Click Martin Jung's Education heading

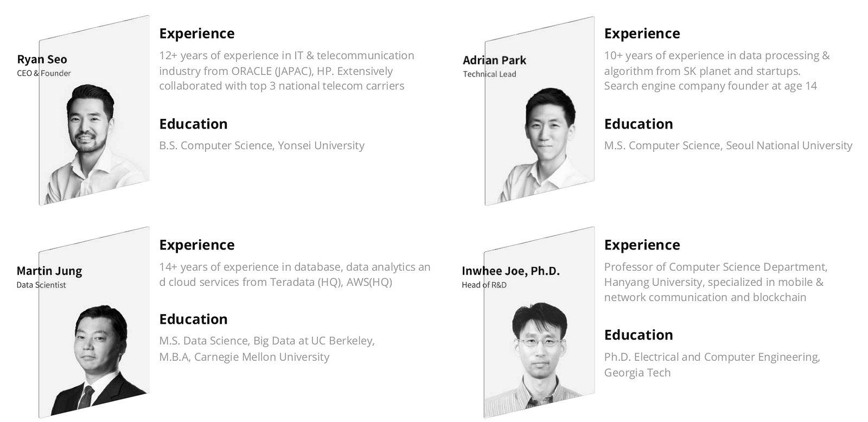click(x=193, y=319)
